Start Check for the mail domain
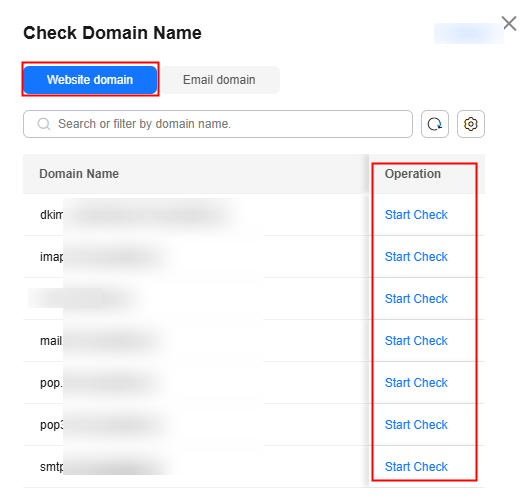The width and height of the screenshot is (527, 499). tap(416, 341)
